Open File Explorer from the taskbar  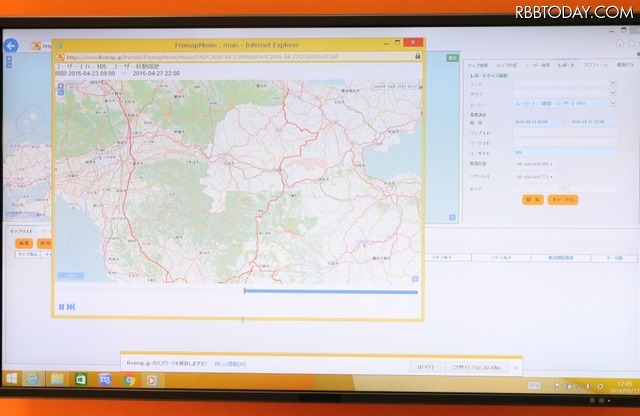tap(57, 380)
